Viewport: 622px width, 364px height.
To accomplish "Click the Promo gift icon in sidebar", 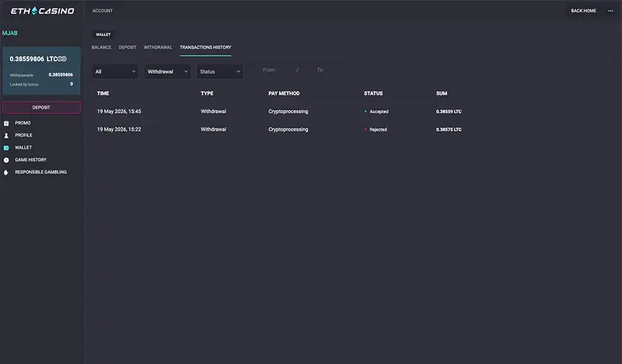I will [x=6, y=123].
